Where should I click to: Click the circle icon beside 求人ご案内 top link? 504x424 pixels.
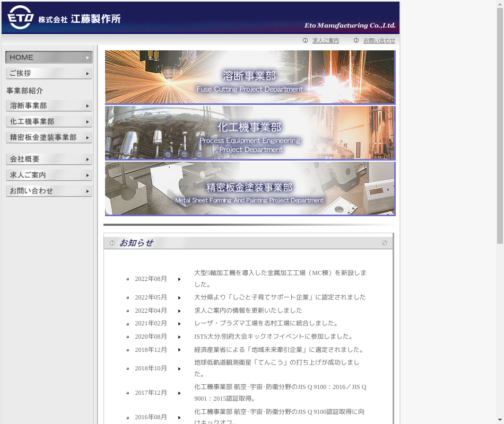pyautogui.click(x=305, y=40)
